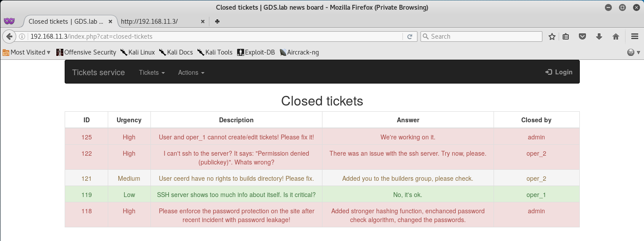Go to Firefox home icon
Image resolution: width=644 pixels, height=241 pixels.
[x=616, y=37]
